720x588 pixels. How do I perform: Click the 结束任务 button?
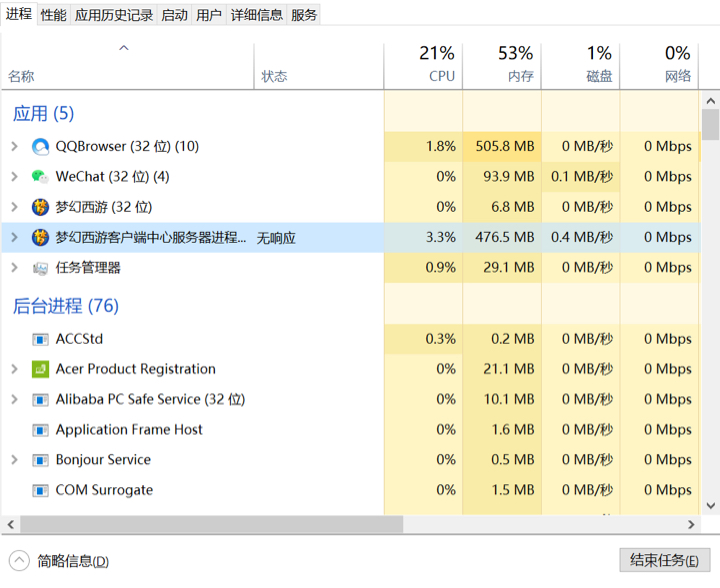664,560
